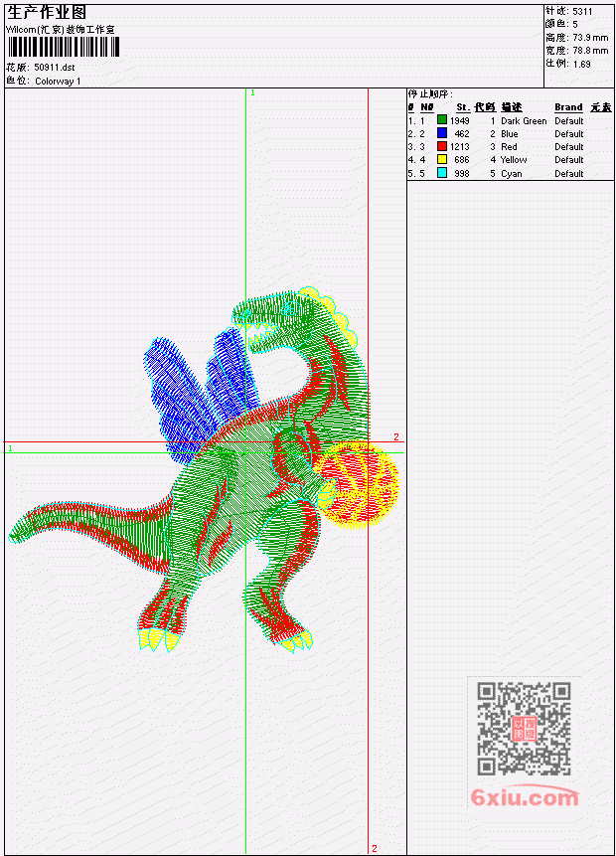Click the stitch count '1213' cell
The width and height of the screenshot is (616, 856).
pos(459,147)
